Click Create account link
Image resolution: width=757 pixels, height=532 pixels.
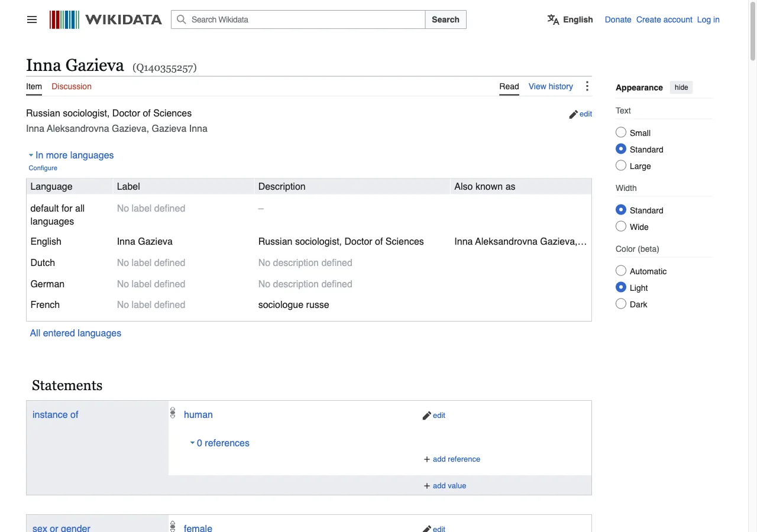(x=664, y=20)
